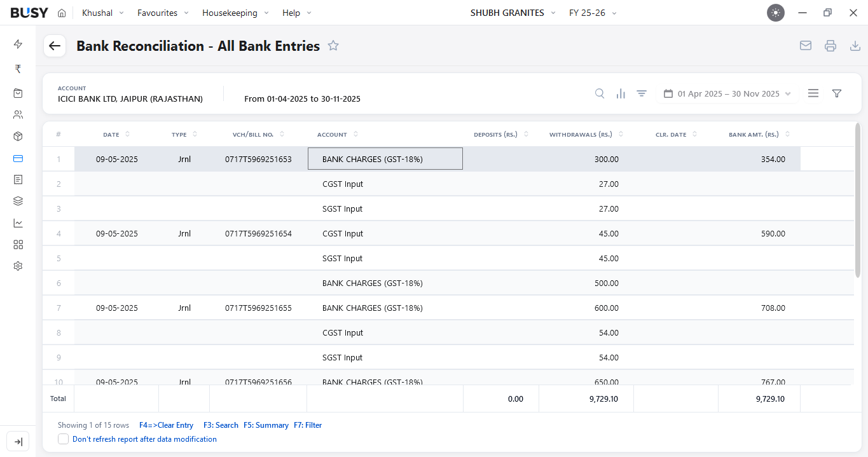Open the rupee accounts sidebar icon
This screenshot has height=457, width=868.
pyautogui.click(x=18, y=69)
